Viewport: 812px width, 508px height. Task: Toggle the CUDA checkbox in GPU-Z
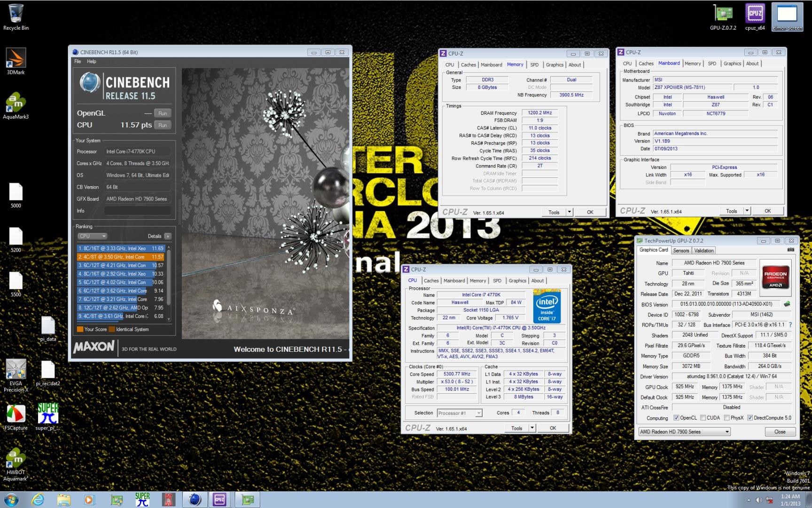click(x=703, y=418)
